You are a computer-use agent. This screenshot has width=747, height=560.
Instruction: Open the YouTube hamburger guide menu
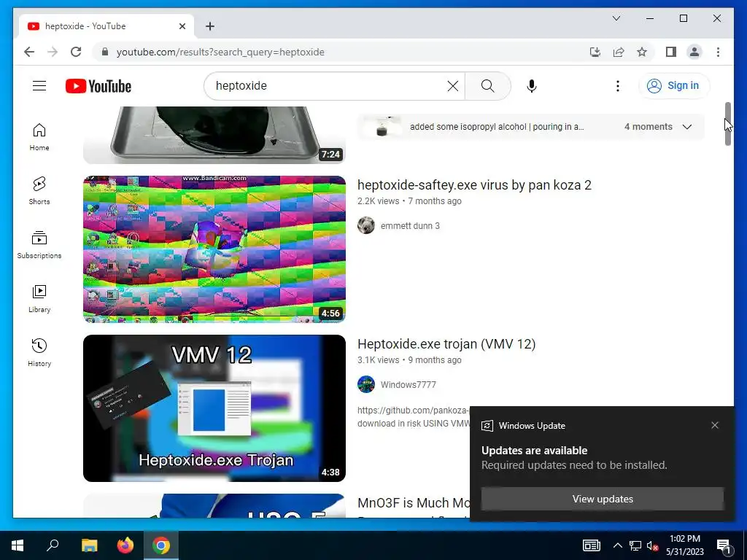coord(39,86)
